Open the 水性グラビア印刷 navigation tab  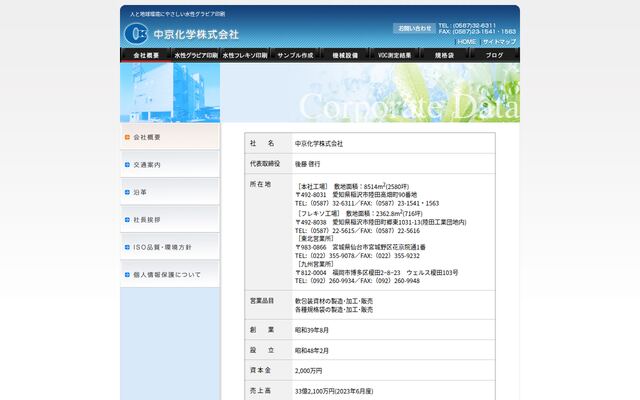pos(196,55)
